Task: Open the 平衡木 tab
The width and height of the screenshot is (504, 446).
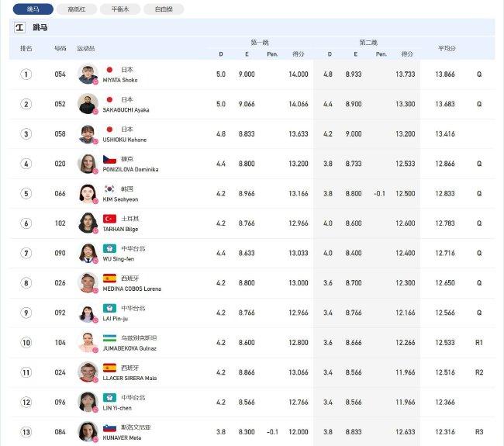Action: point(120,9)
